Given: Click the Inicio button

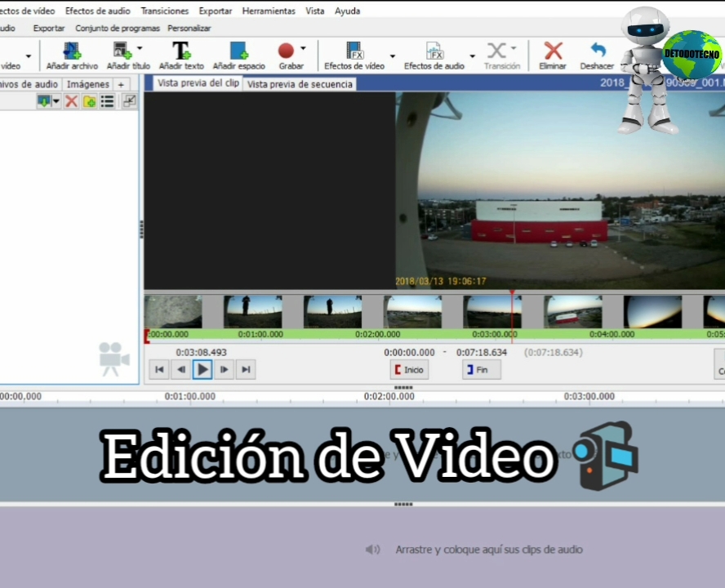Looking at the screenshot, I should pyautogui.click(x=408, y=369).
